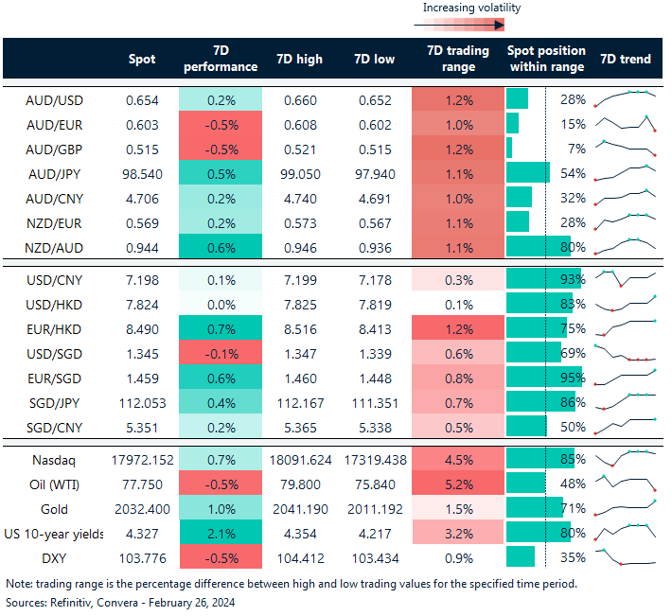This screenshot has height=616, width=672.
Task: Select the Spot position within range header
Action: 546,59
